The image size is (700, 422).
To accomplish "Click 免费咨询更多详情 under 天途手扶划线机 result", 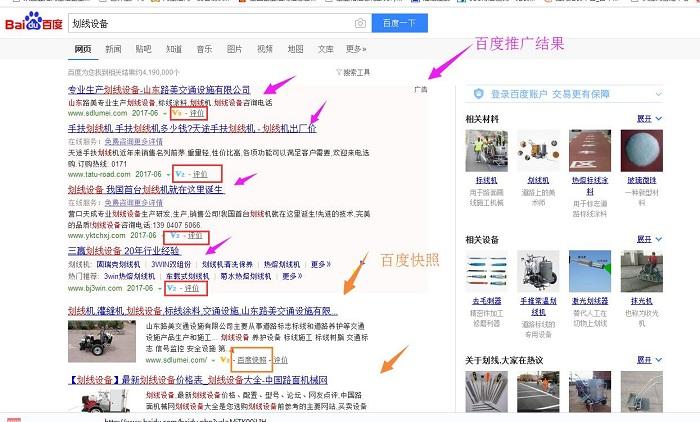I will [133, 142].
